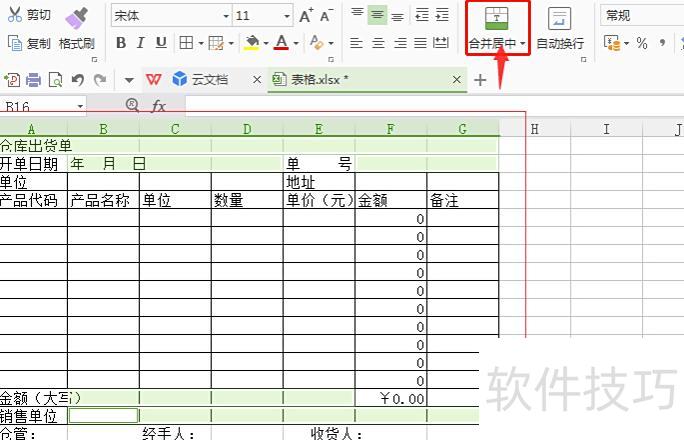
Task: Click the redo arrow
Action: pyautogui.click(x=100, y=80)
